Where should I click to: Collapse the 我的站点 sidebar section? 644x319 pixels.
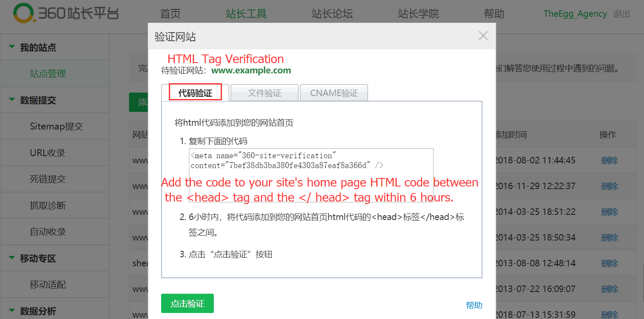(x=12, y=47)
